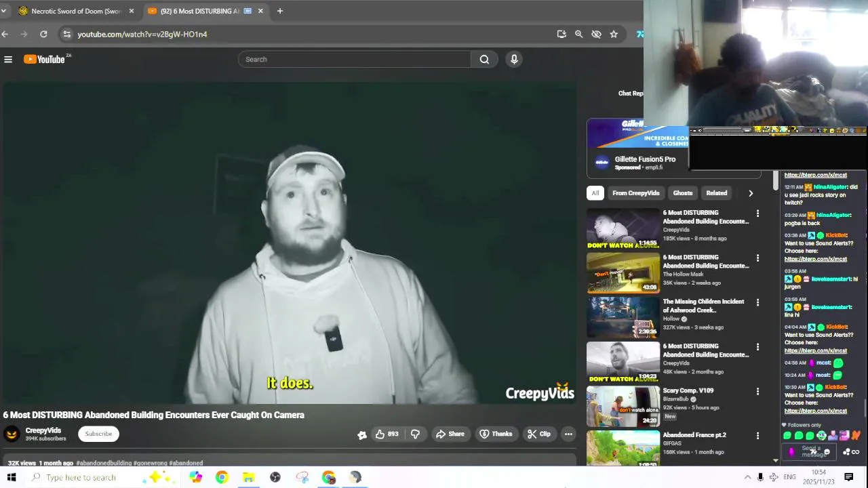View site information icon in address bar
Viewport: 868px width, 488px height.
(x=66, y=34)
